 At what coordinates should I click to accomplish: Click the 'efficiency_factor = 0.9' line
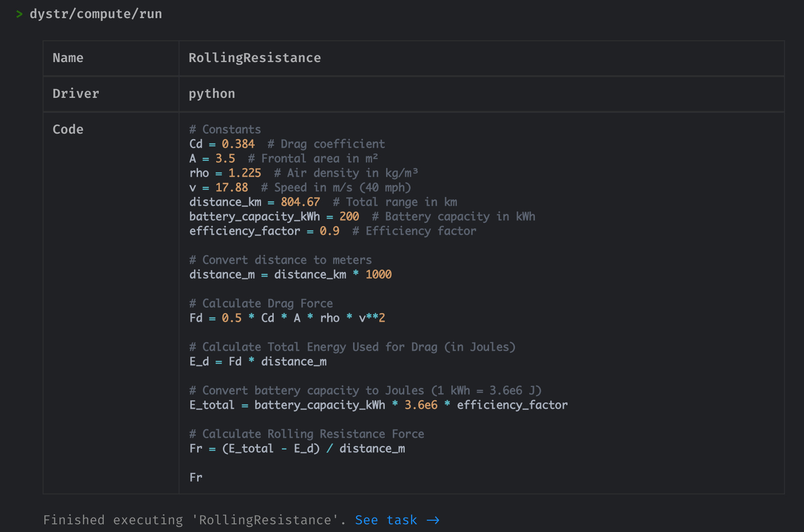(x=333, y=231)
